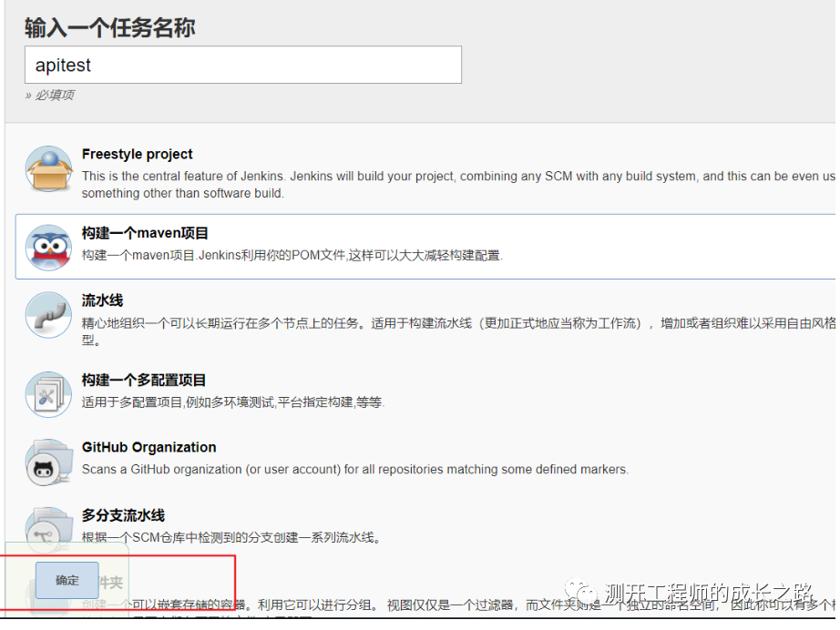
Task: Click the task name input field containing apitest
Action: (242, 65)
